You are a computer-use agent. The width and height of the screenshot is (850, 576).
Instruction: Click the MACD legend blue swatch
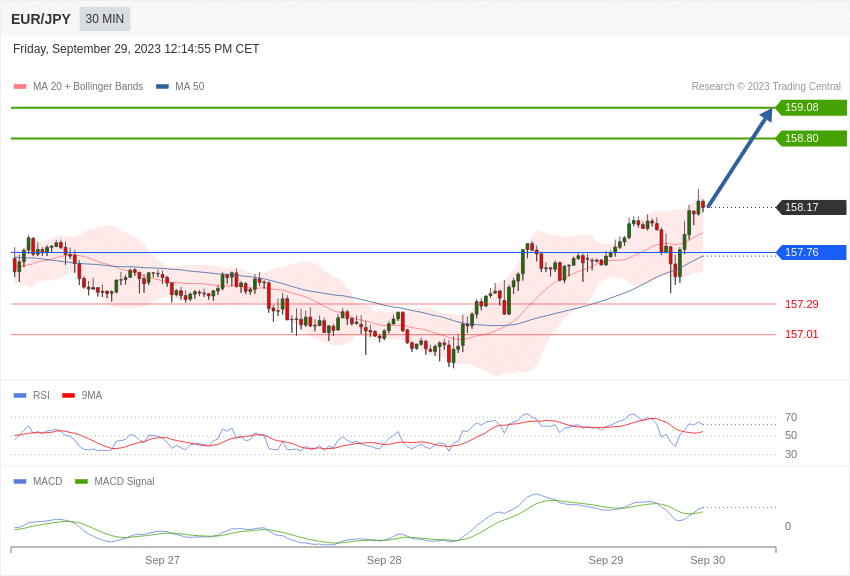pyautogui.click(x=20, y=481)
